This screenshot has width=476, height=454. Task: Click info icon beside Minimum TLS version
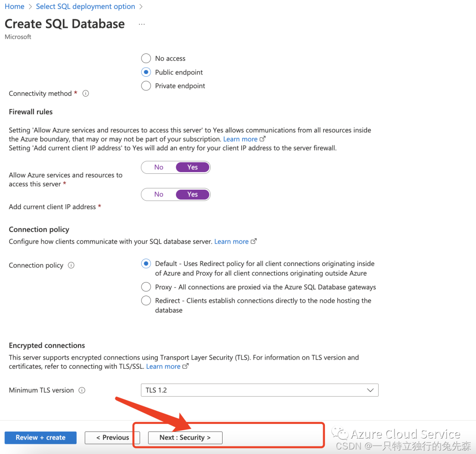[82, 390]
